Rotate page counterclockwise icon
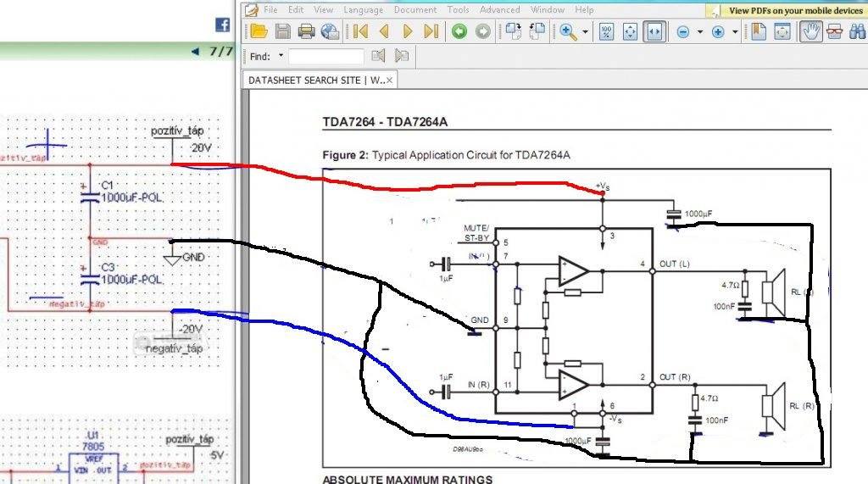868x484 pixels. point(537,31)
